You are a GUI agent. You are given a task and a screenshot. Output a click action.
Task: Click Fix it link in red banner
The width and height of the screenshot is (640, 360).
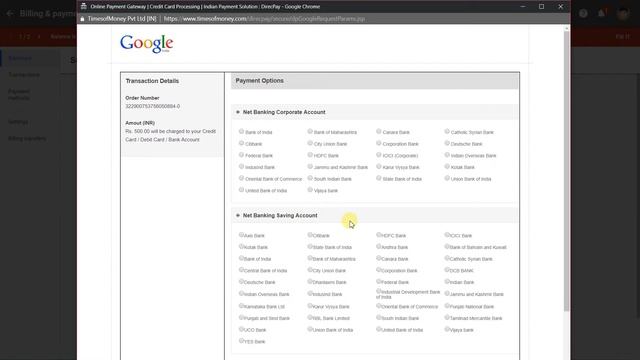click(x=622, y=36)
